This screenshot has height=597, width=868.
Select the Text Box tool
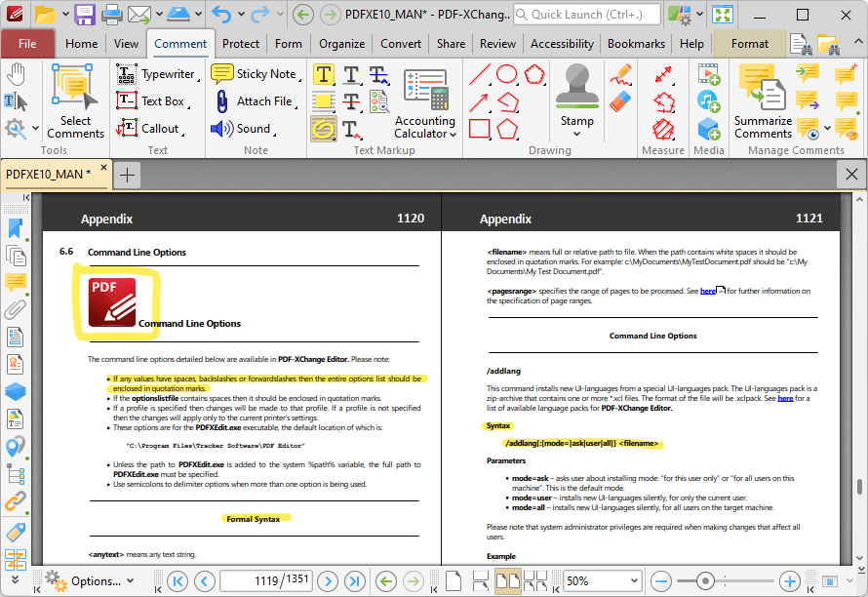tap(152, 101)
